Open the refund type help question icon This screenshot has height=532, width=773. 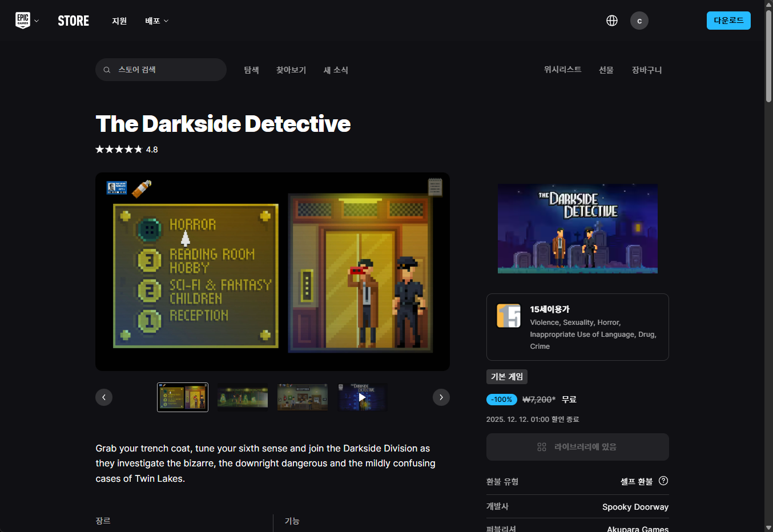point(663,481)
